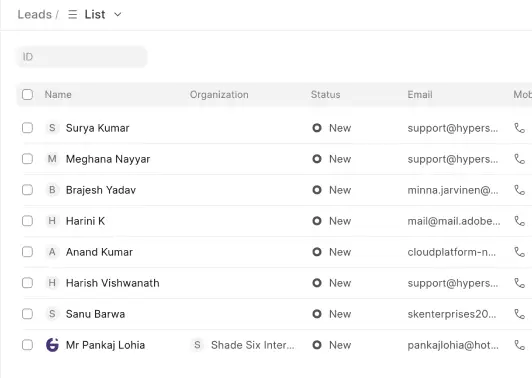Click the phone icon in Sanu Barwa's row

click(x=519, y=314)
